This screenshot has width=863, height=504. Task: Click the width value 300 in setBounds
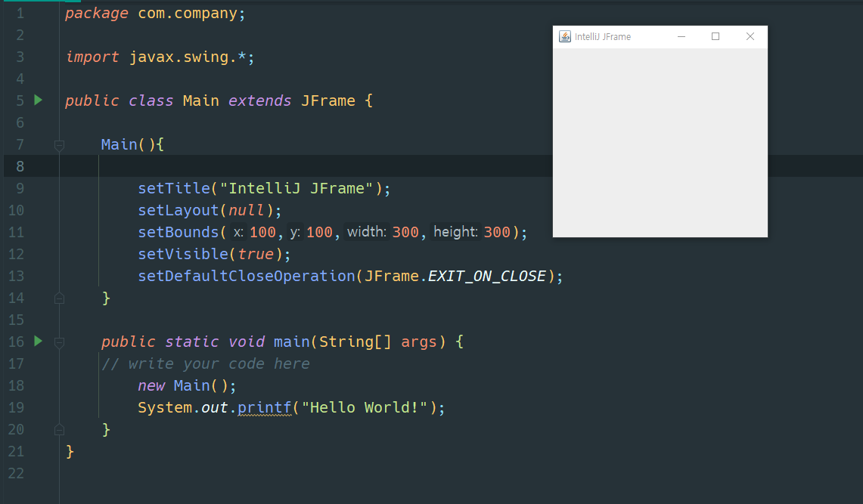pos(405,232)
